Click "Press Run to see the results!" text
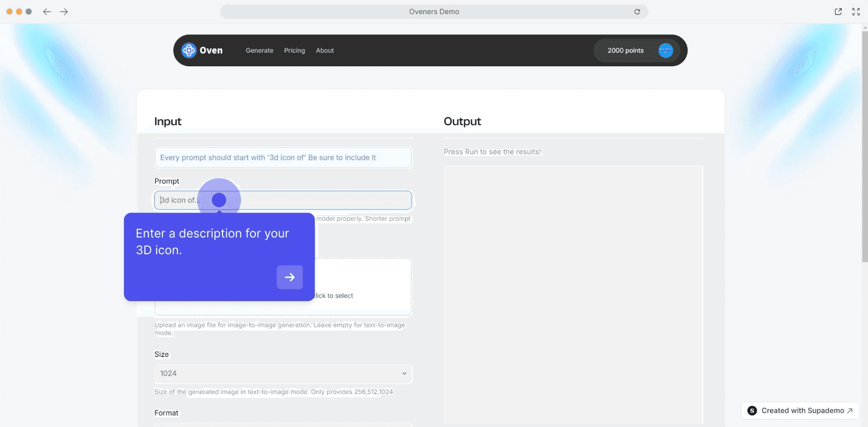This screenshot has height=427, width=868. pyautogui.click(x=493, y=152)
